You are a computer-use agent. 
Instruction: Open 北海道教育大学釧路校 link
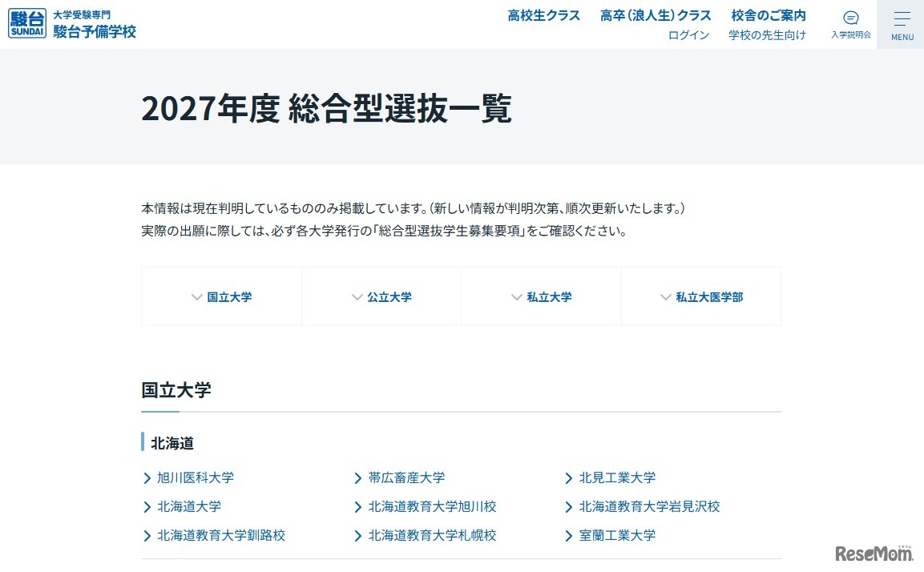[x=221, y=535]
